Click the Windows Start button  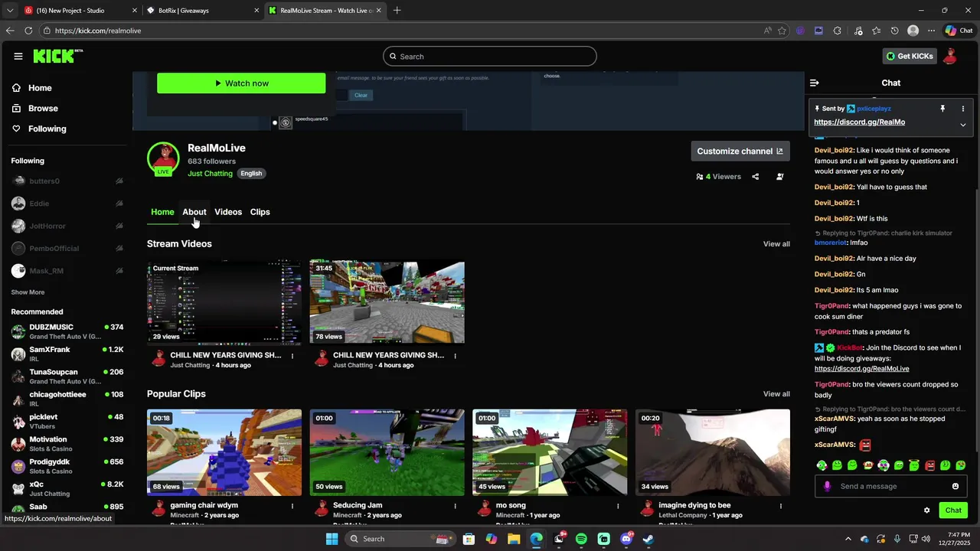(332, 539)
